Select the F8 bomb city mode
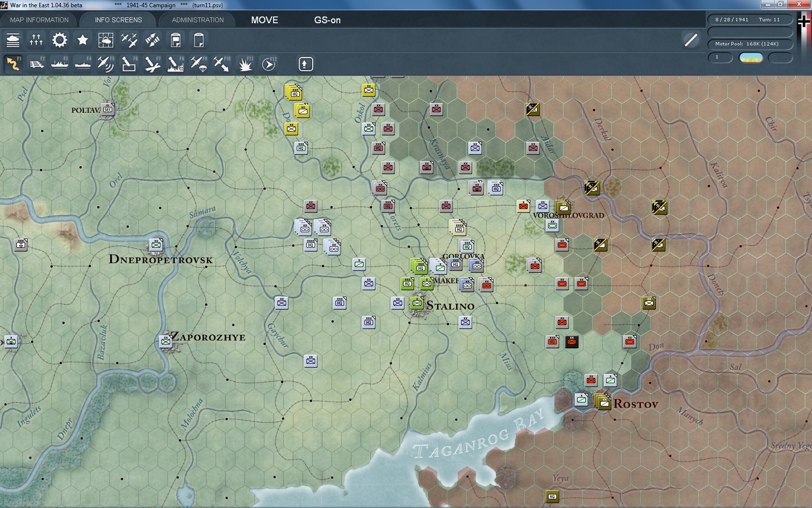This screenshot has width=812, height=508. [x=175, y=64]
